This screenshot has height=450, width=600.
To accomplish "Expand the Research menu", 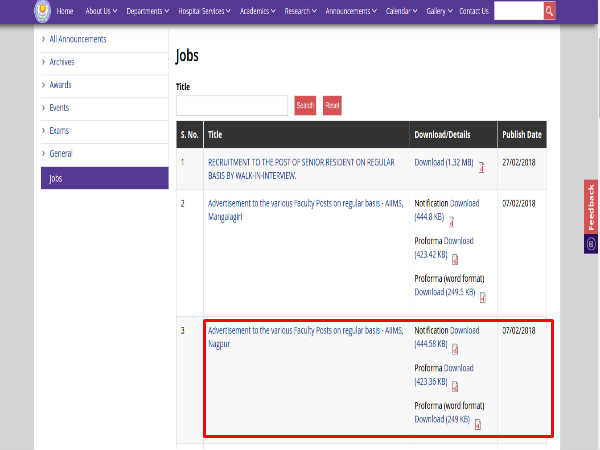I will tap(300, 11).
